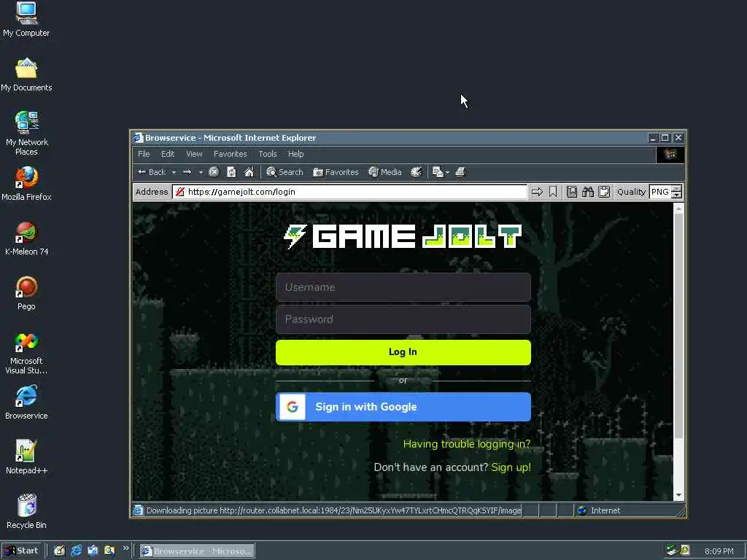747x560 pixels.
Task: Open My Computer desktop icon
Action: [x=26, y=20]
